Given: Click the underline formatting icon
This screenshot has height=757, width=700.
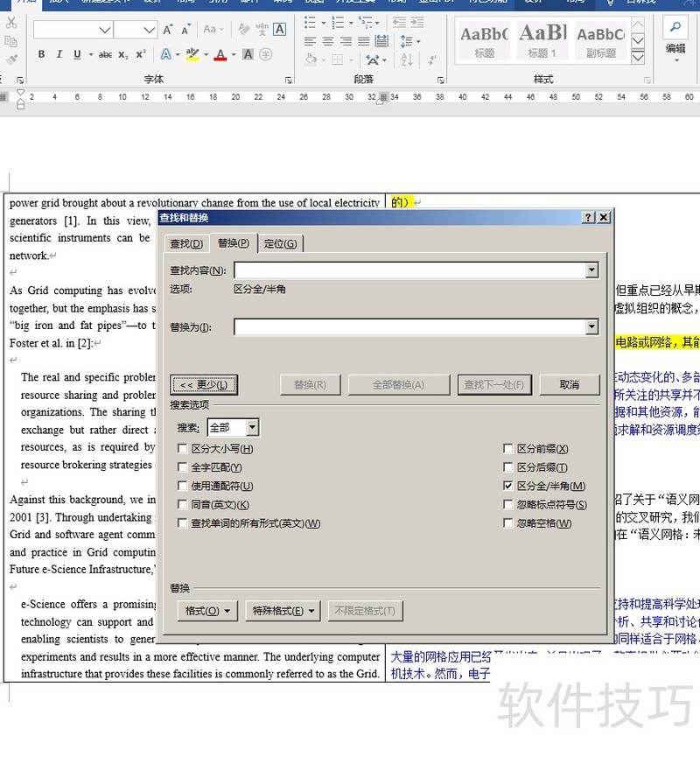Looking at the screenshot, I should 77,54.
